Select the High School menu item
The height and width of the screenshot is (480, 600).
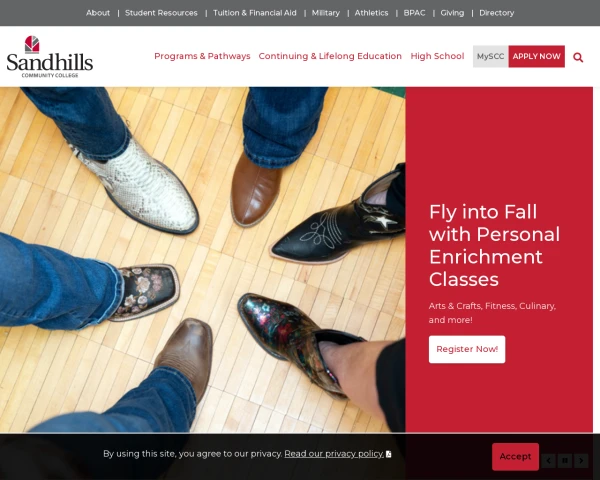coord(437,56)
